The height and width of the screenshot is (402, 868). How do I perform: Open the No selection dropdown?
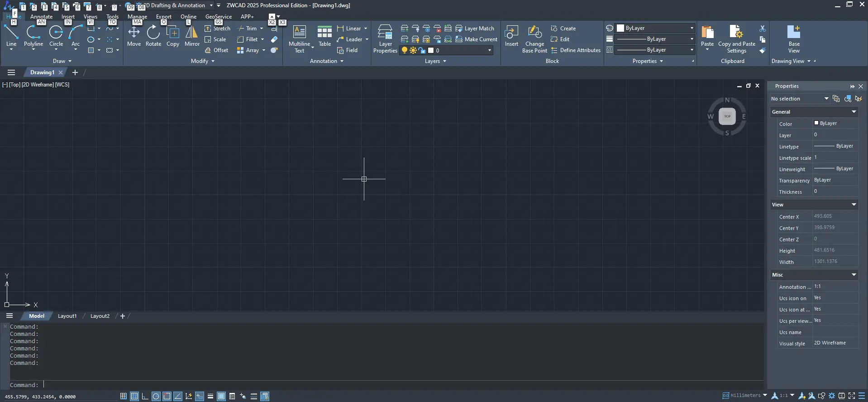[800, 99]
